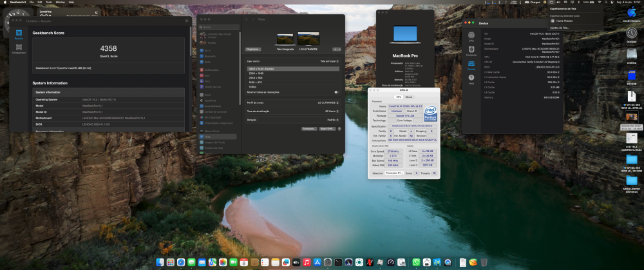Open Messages from the Dock
Image resolution: width=644 pixels, height=270 pixels.
click(x=191, y=262)
